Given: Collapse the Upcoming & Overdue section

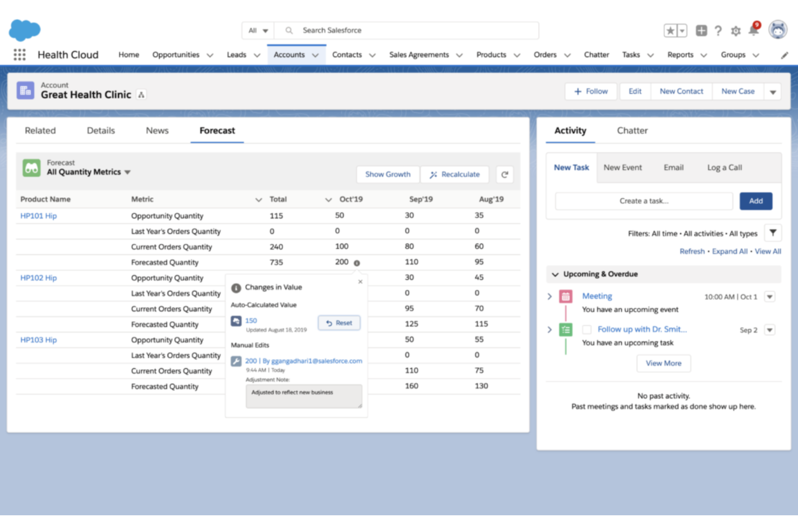Looking at the screenshot, I should [x=555, y=274].
